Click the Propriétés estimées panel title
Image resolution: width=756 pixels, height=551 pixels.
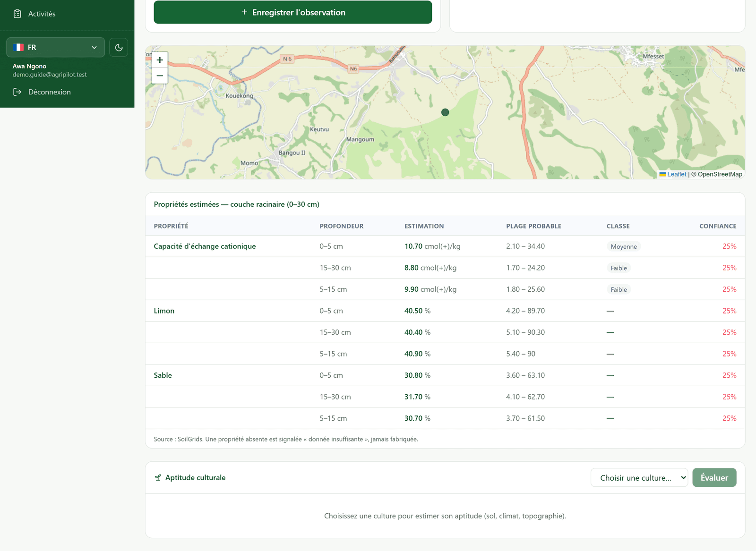(236, 204)
